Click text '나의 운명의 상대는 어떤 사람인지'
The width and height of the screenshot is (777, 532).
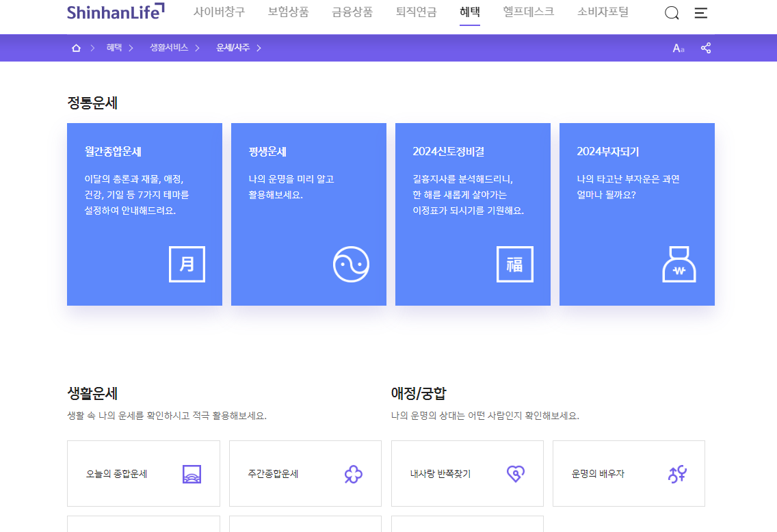(x=456, y=416)
